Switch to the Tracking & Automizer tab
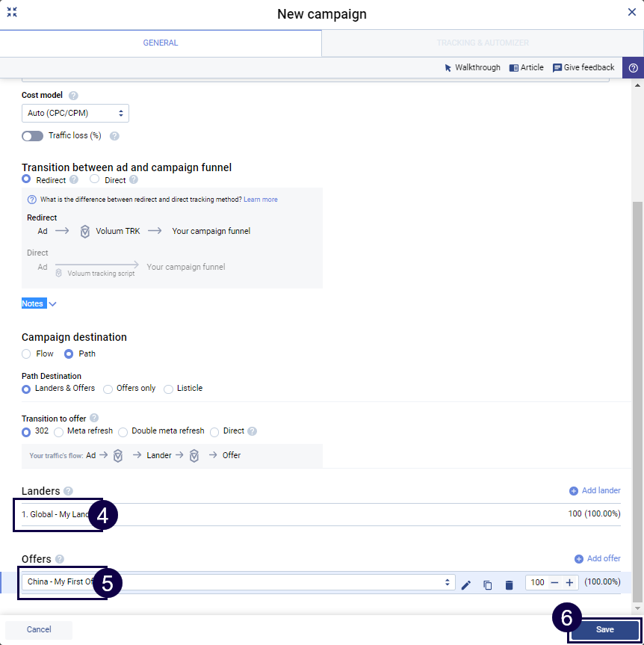644x645 pixels. (x=483, y=43)
